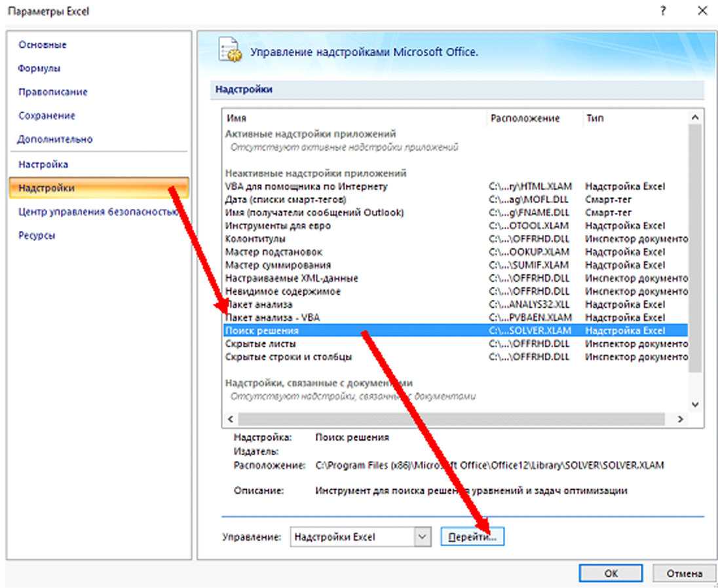Viewport: 718px width, 588px height.
Task: Confirm with the OK button
Action: click(x=611, y=574)
